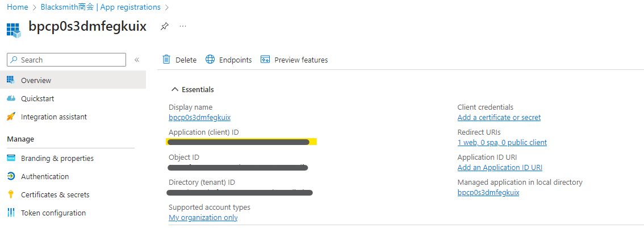Viewport: 644px width, 228px height.
Task: Click the Integration assistant rocket icon
Action: click(x=11, y=117)
